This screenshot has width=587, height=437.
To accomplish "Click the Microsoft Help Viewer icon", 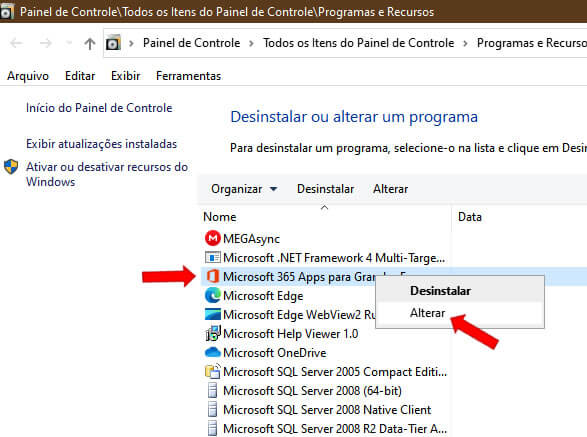I will 213,333.
